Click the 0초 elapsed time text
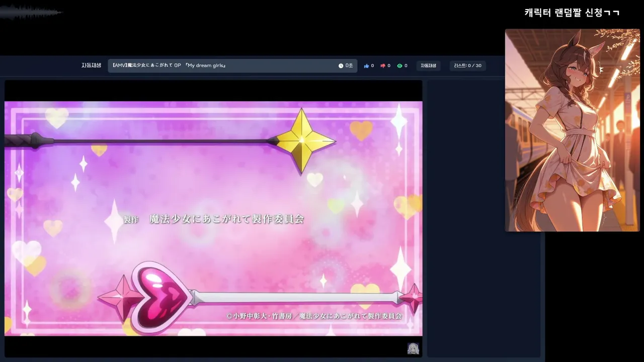This screenshot has height=362, width=644. (x=349, y=66)
